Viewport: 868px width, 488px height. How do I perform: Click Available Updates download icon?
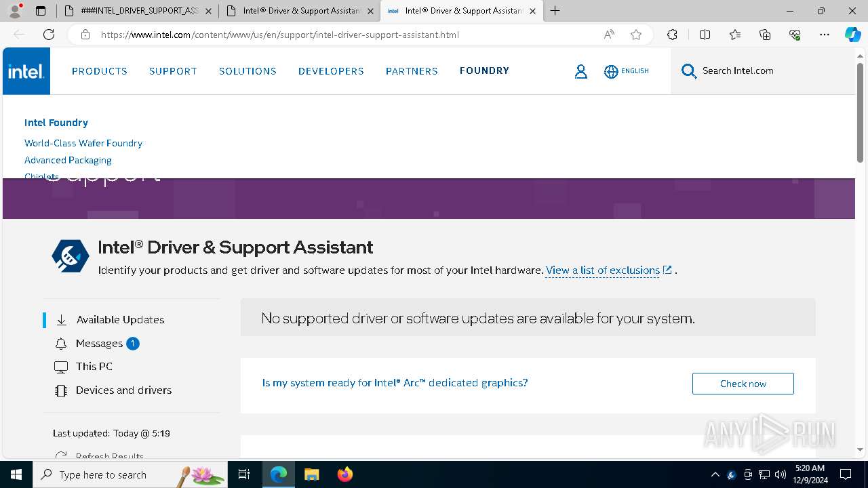tap(61, 320)
